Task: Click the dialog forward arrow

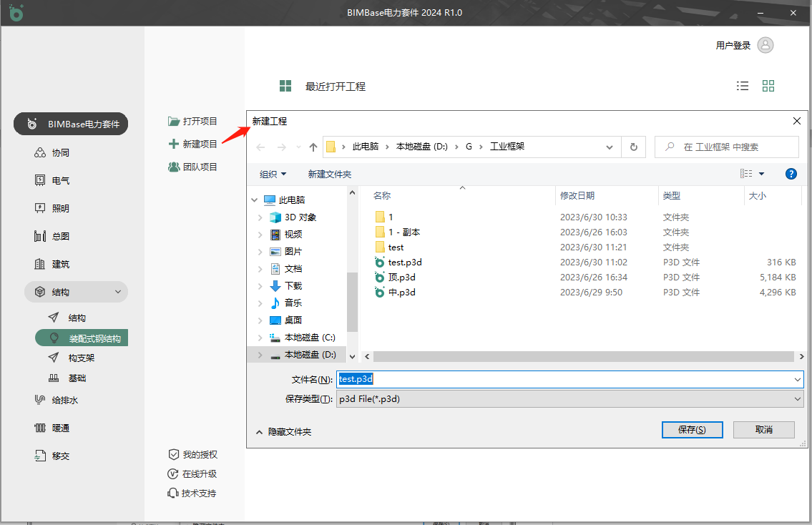Action: coord(281,147)
